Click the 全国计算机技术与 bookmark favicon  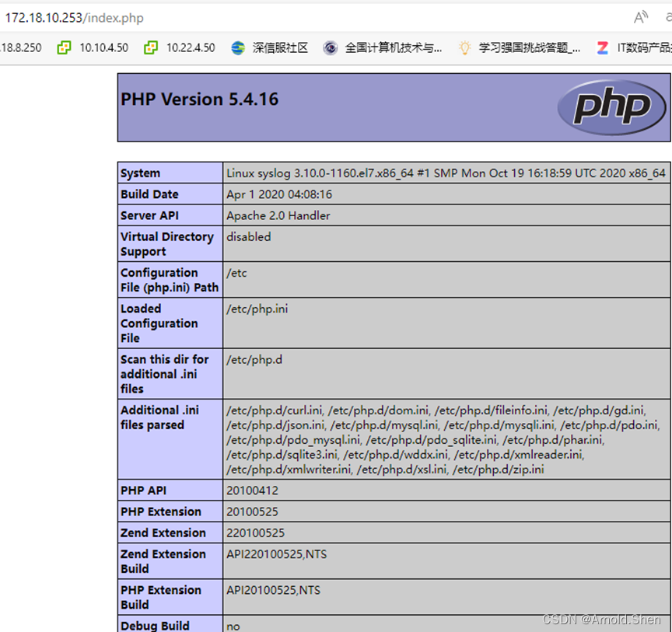pos(330,47)
